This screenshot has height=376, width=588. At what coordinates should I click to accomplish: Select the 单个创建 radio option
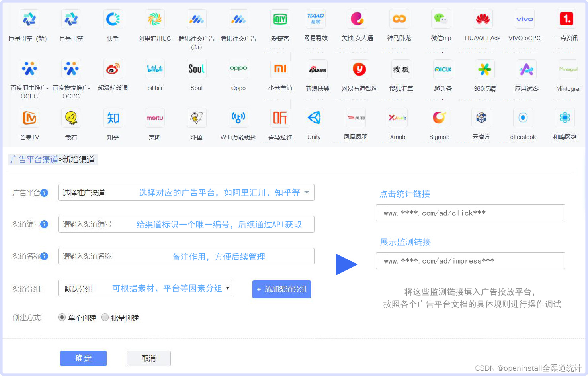point(62,317)
